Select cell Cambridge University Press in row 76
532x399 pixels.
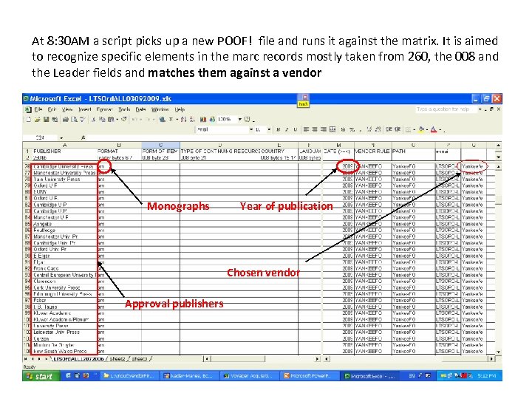click(x=64, y=166)
